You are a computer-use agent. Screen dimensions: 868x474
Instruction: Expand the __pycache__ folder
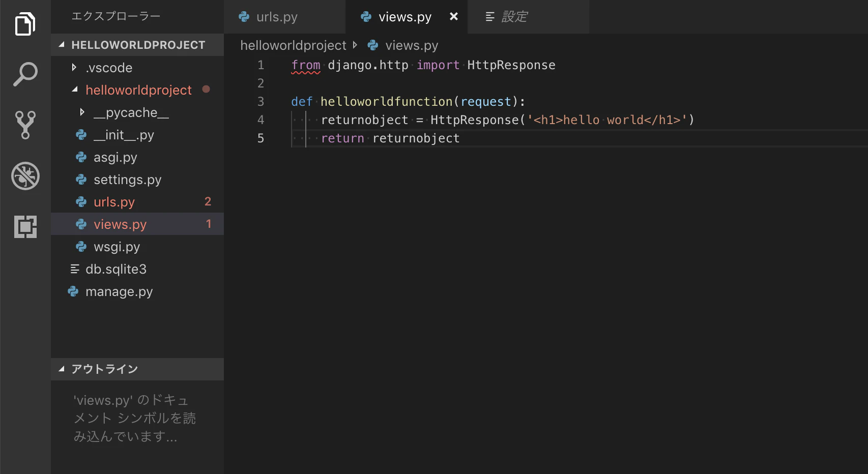click(82, 112)
